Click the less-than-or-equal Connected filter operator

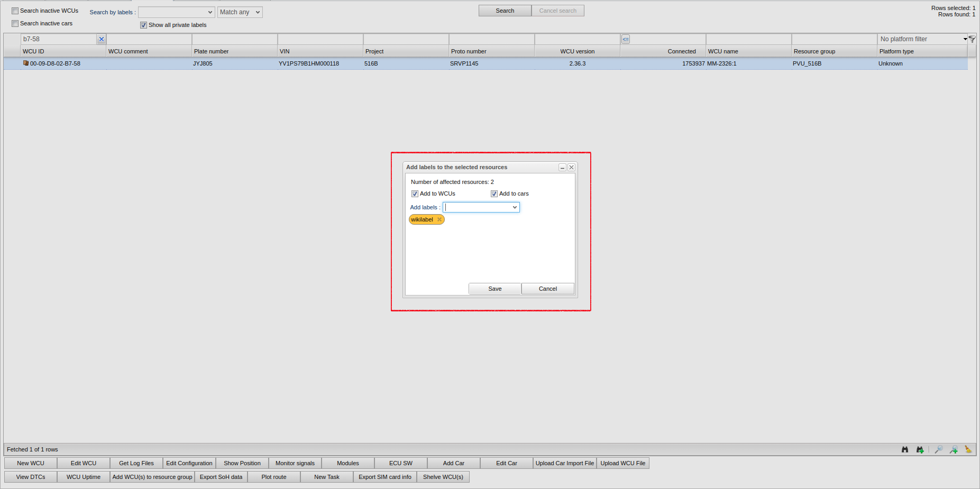tap(626, 39)
